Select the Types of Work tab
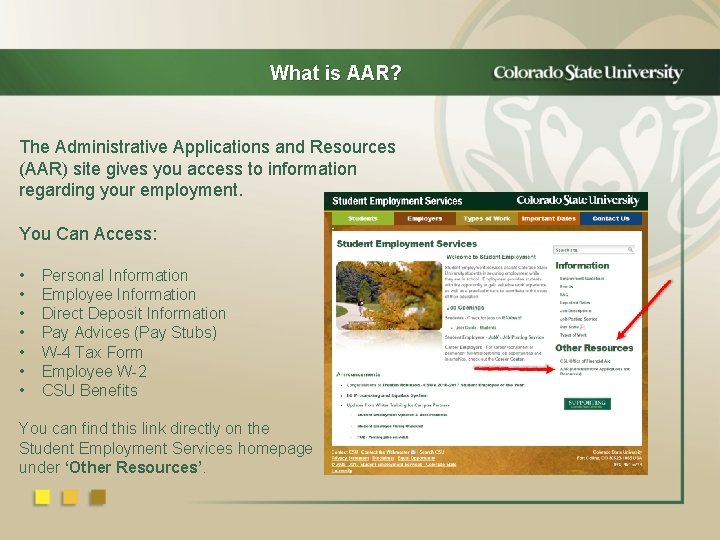The image size is (720, 540). point(487,219)
